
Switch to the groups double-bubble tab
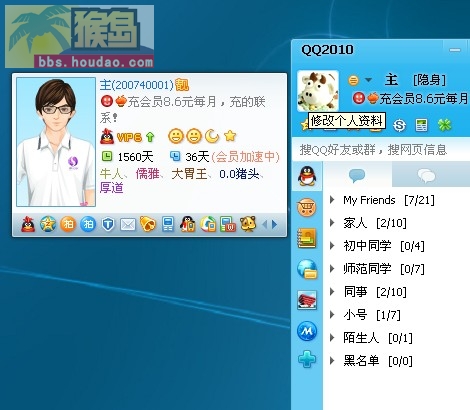pos(426,175)
